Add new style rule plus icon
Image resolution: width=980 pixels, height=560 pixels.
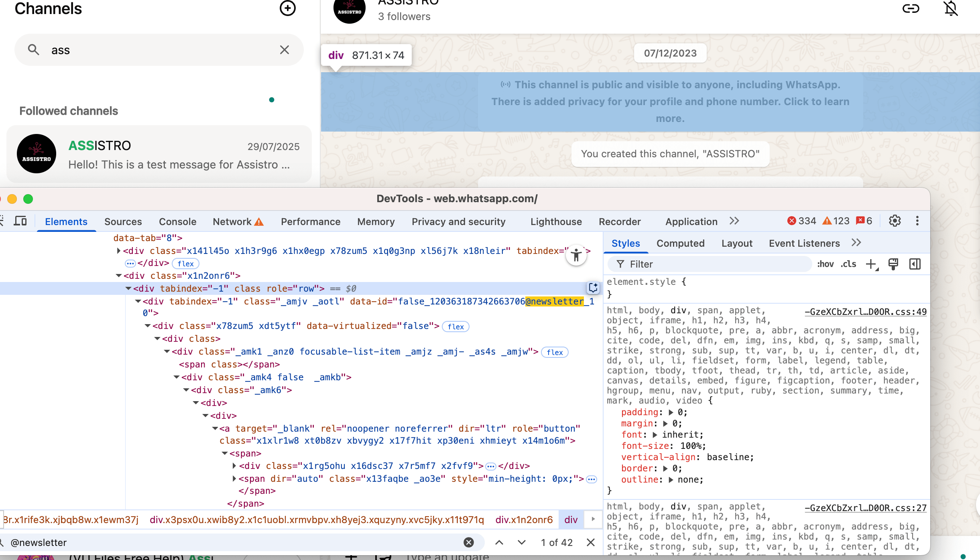click(872, 264)
